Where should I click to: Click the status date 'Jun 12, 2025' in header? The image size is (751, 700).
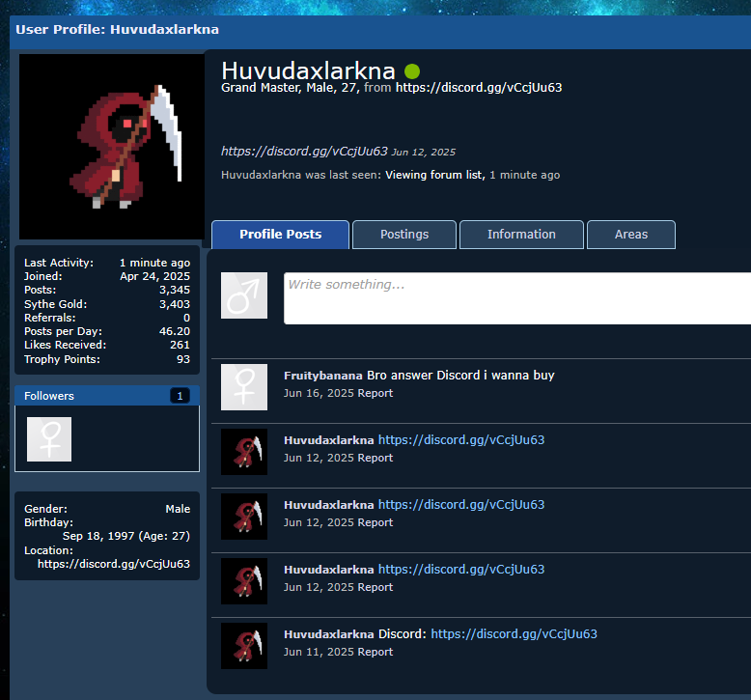point(424,153)
